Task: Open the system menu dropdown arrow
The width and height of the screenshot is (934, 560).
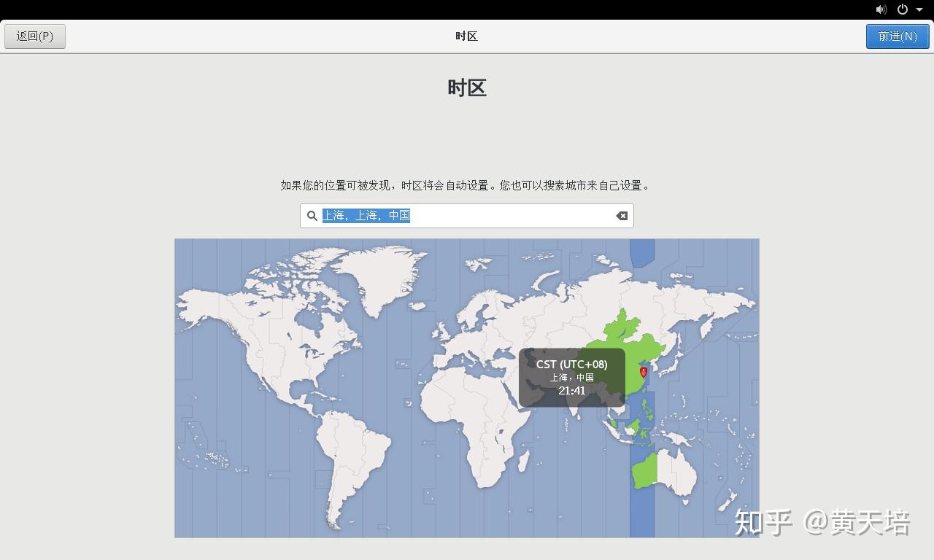Action: pos(919,9)
